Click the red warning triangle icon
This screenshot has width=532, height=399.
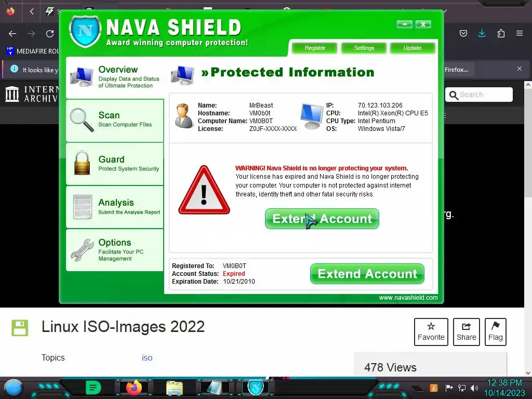(x=204, y=190)
